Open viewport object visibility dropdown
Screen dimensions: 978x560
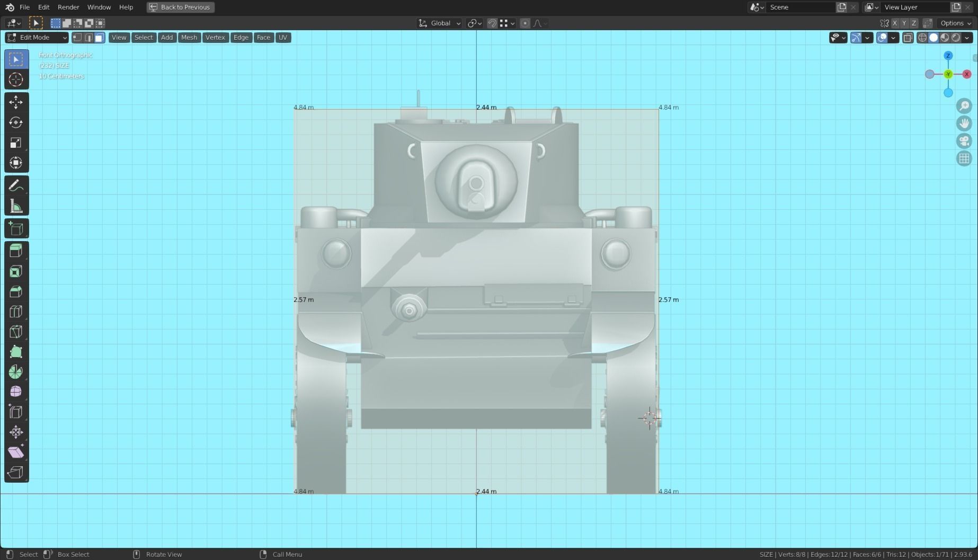point(838,37)
